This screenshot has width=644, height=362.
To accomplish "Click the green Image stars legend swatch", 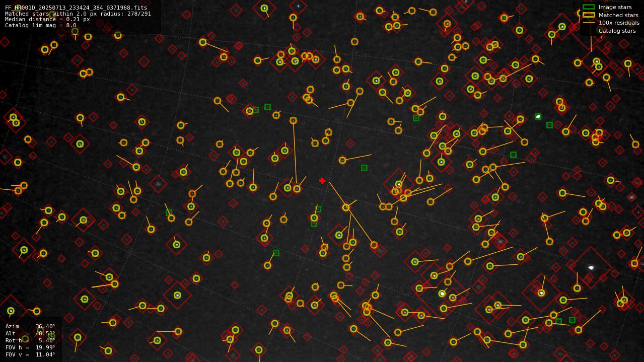I will click(589, 7).
